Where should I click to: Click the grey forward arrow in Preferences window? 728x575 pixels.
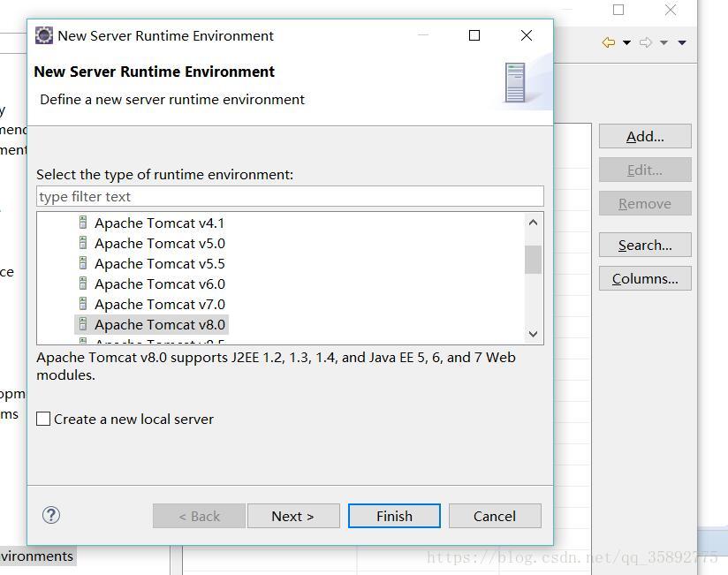pos(645,42)
